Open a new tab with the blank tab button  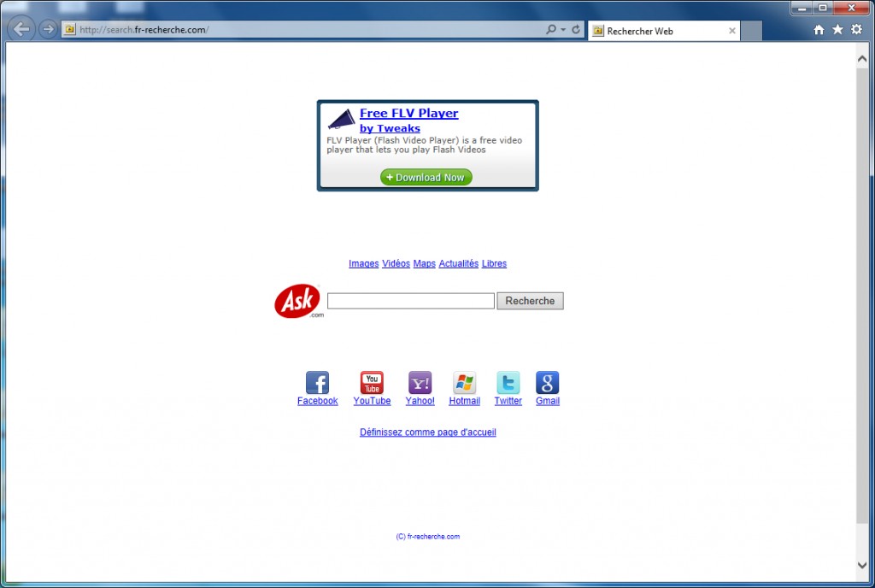[x=752, y=32]
